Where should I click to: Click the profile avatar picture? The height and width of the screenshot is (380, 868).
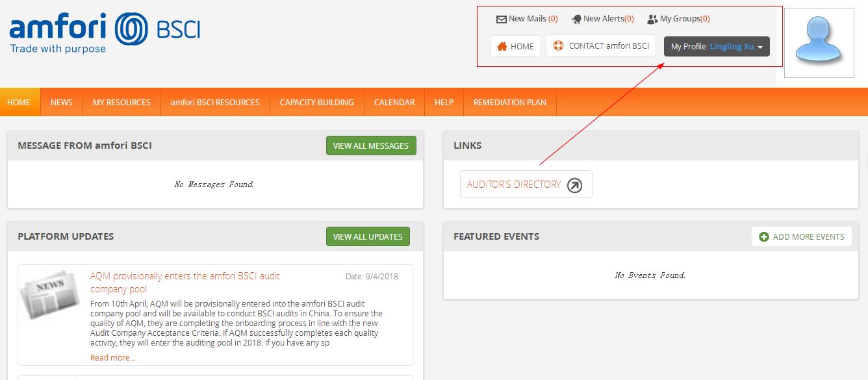point(819,43)
